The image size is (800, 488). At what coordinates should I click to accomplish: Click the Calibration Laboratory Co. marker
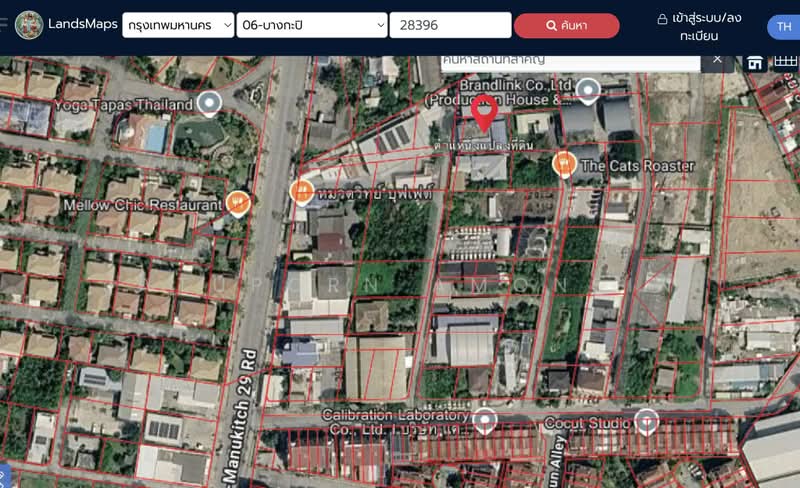point(485,420)
